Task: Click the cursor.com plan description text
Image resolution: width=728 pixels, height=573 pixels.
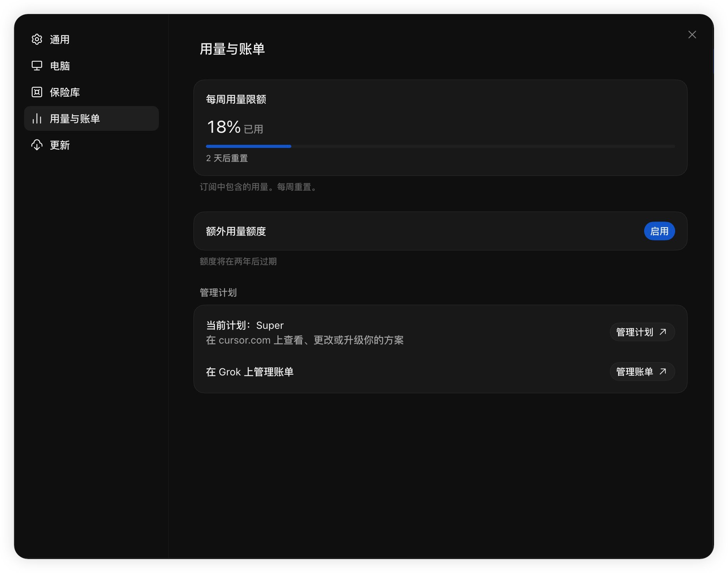Action: 305,340
